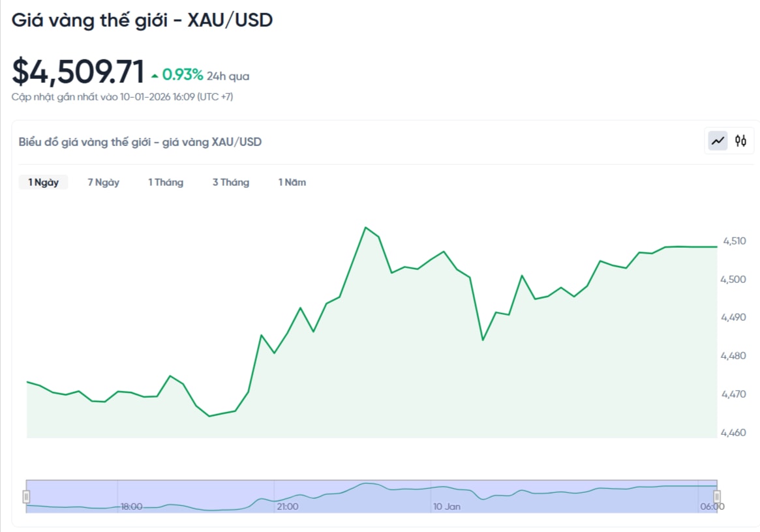Click the page title 'Giá vàng thế giới - XAU/USD'
Viewport: 760px width, 532px height.
[142, 20]
